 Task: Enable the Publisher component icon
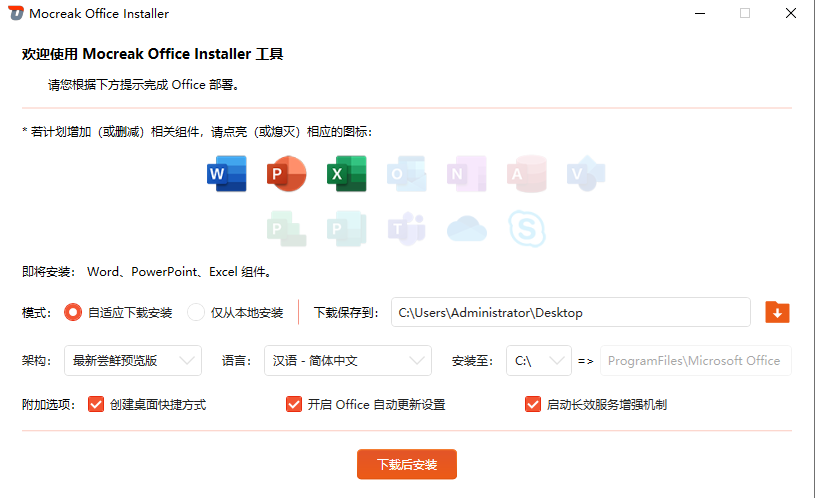click(347, 229)
